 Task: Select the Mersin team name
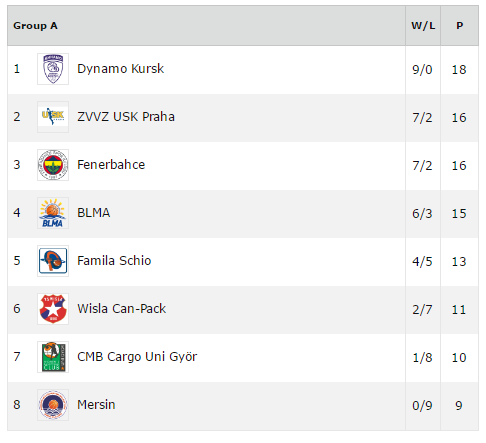coord(96,405)
